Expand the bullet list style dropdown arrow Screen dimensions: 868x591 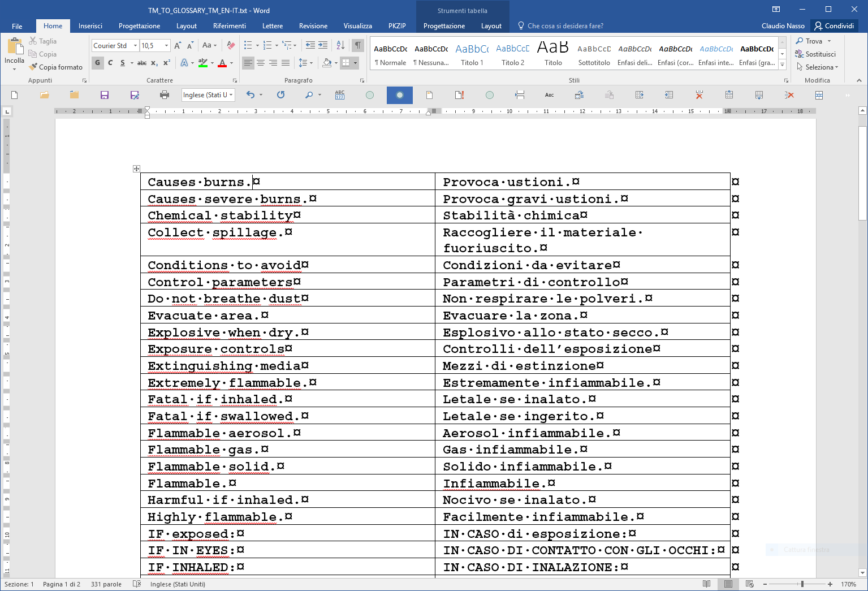(x=257, y=46)
